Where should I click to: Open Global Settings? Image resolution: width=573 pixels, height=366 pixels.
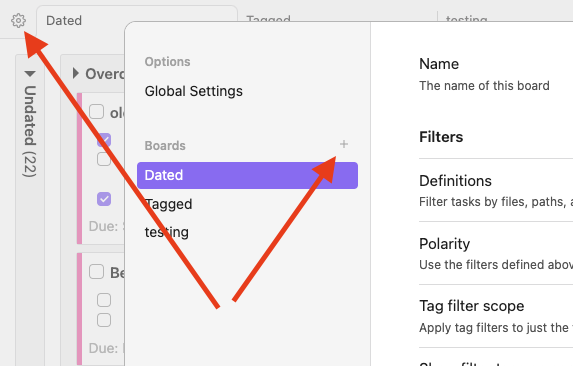[x=194, y=91]
